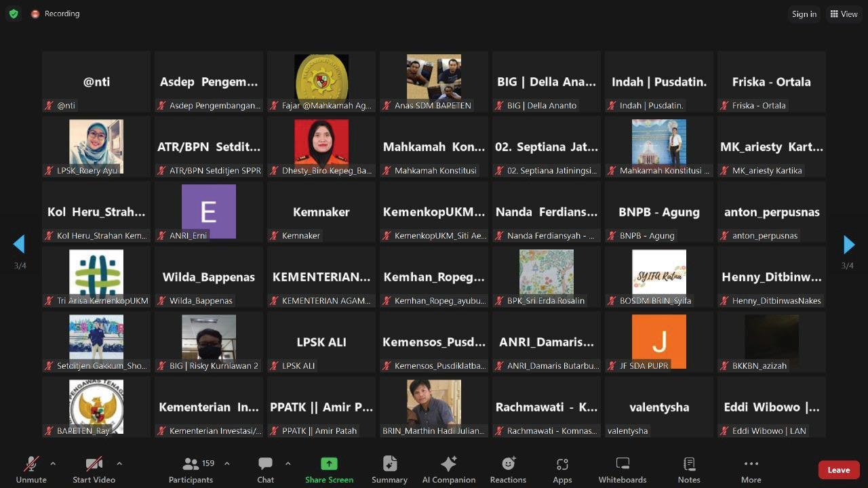Viewport: 868px width, 488px height.
Task: Open Whiteboards
Action: pyautogui.click(x=623, y=470)
